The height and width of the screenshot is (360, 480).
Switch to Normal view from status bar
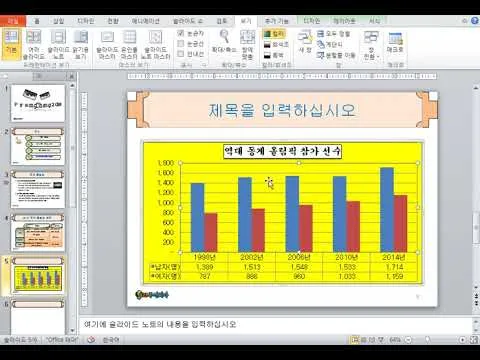[x=355, y=340]
